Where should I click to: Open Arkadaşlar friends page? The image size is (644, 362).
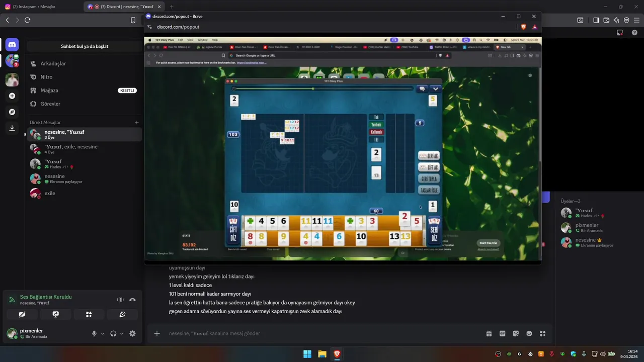(x=84, y=64)
